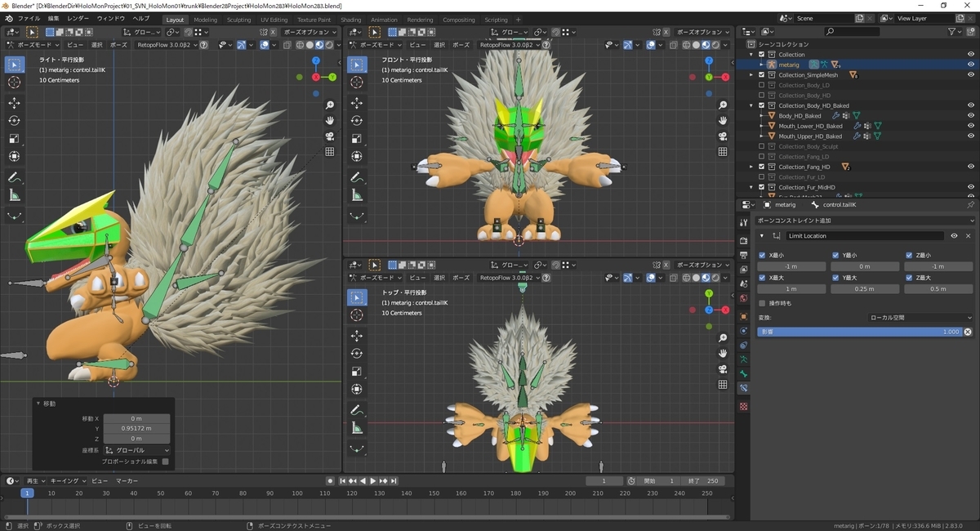This screenshot has width=980, height=531.
Task: Open the ボーンコンストレイント追加 dropdown
Action: pos(865,221)
